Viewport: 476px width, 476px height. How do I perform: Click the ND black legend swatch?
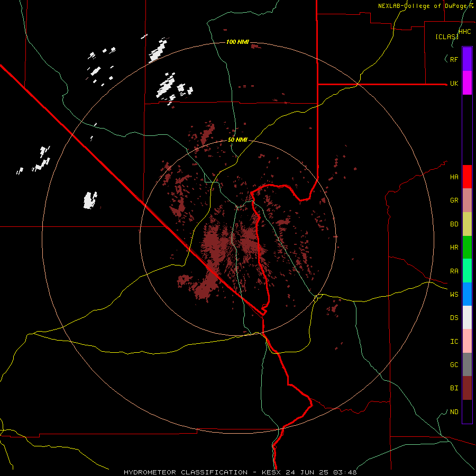click(467, 411)
